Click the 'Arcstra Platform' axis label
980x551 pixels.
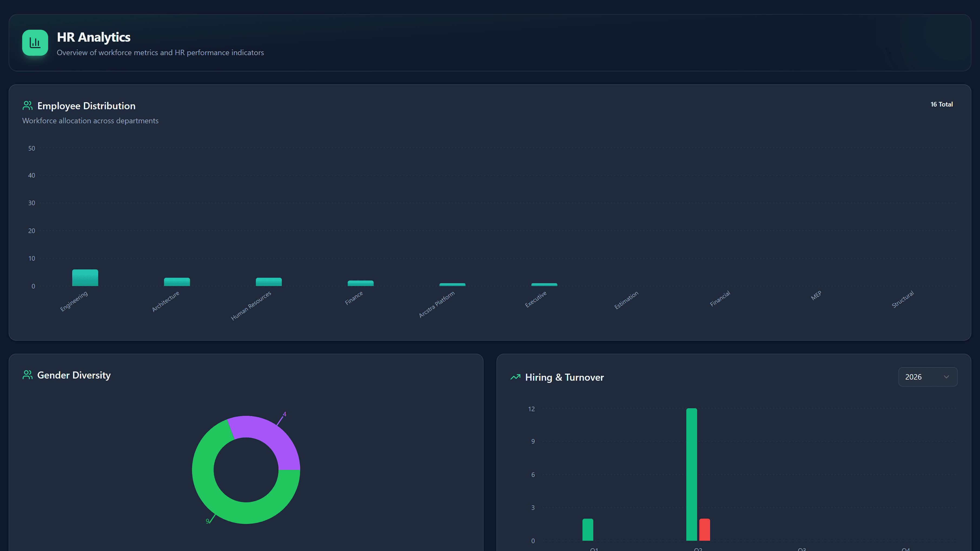(x=437, y=305)
